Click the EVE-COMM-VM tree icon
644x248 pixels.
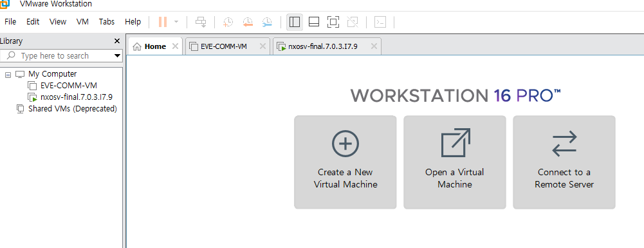pos(32,86)
